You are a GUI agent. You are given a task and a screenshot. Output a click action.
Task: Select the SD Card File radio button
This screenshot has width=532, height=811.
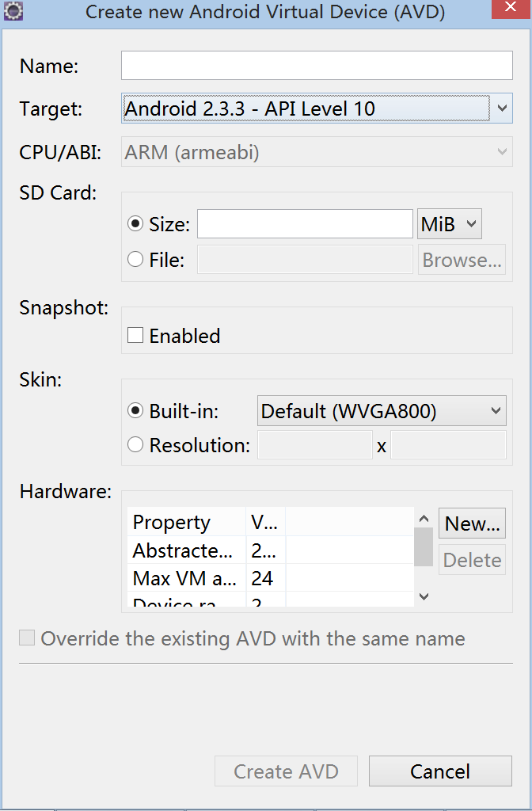[x=135, y=259]
